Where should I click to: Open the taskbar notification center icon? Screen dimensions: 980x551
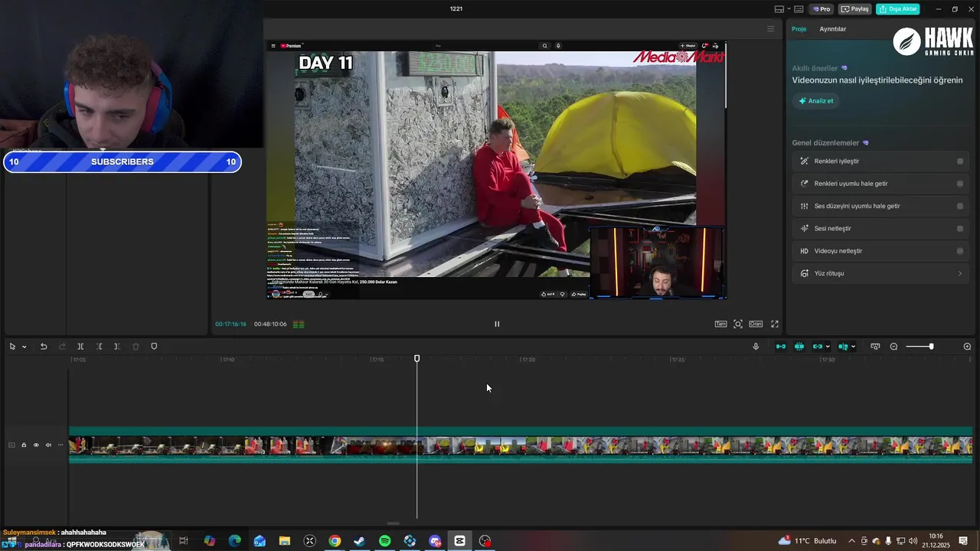coord(963,541)
